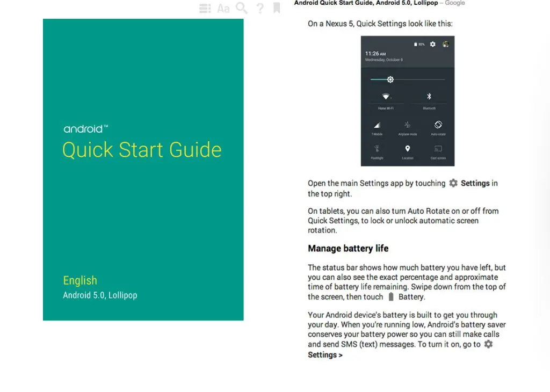This screenshot has width=550, height=392.
Task: Click the "Manage battery life" heading
Action: click(x=348, y=249)
